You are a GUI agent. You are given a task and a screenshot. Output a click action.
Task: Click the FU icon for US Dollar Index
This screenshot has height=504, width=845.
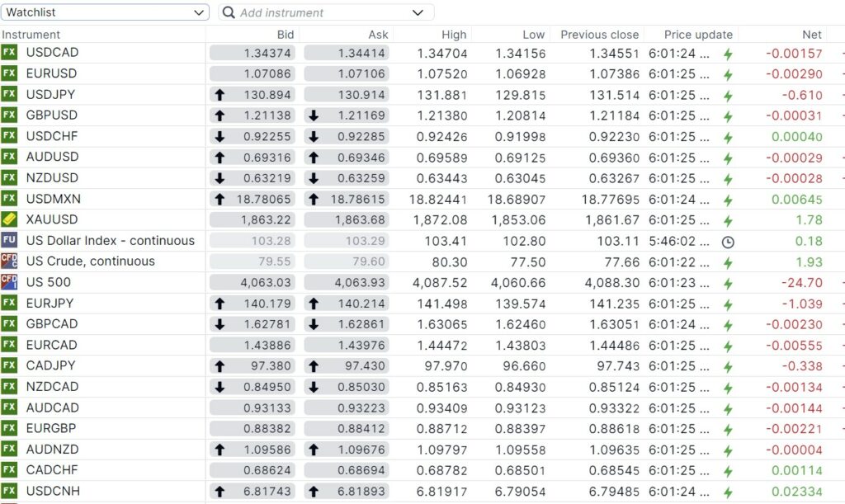click(x=9, y=240)
